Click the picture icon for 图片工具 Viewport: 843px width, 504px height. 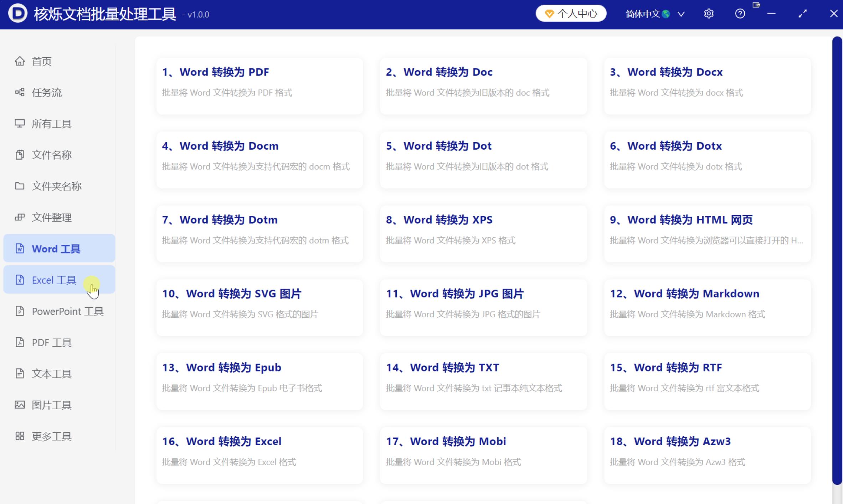tap(20, 405)
